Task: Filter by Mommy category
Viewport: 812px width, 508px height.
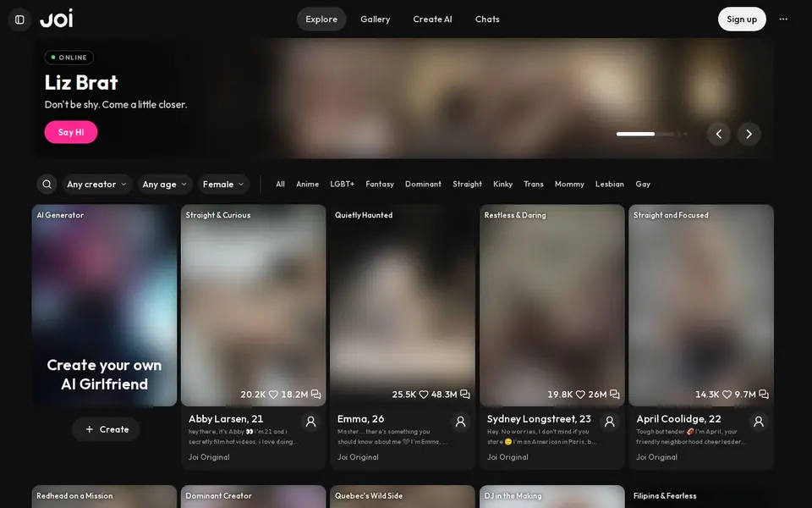Action: pyautogui.click(x=569, y=184)
